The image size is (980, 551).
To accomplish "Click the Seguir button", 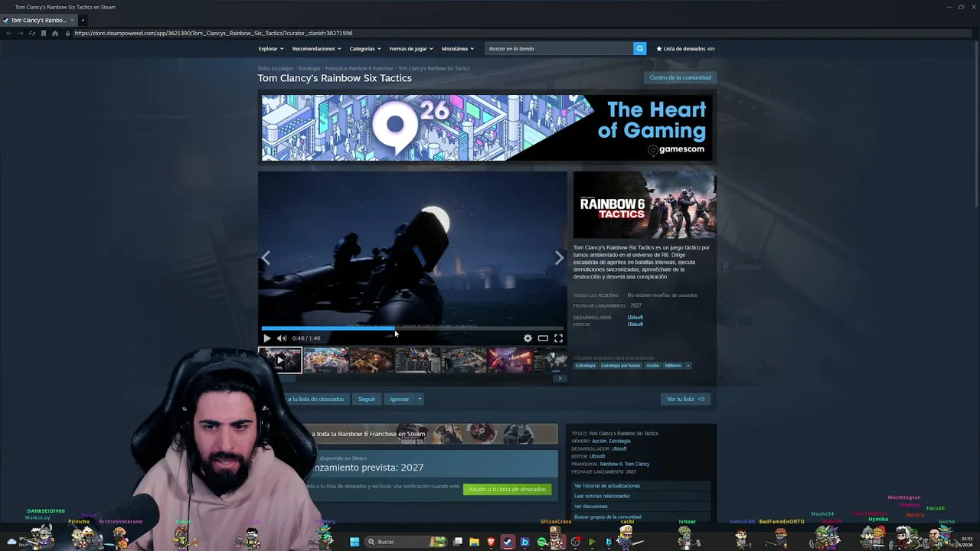I will click(367, 399).
